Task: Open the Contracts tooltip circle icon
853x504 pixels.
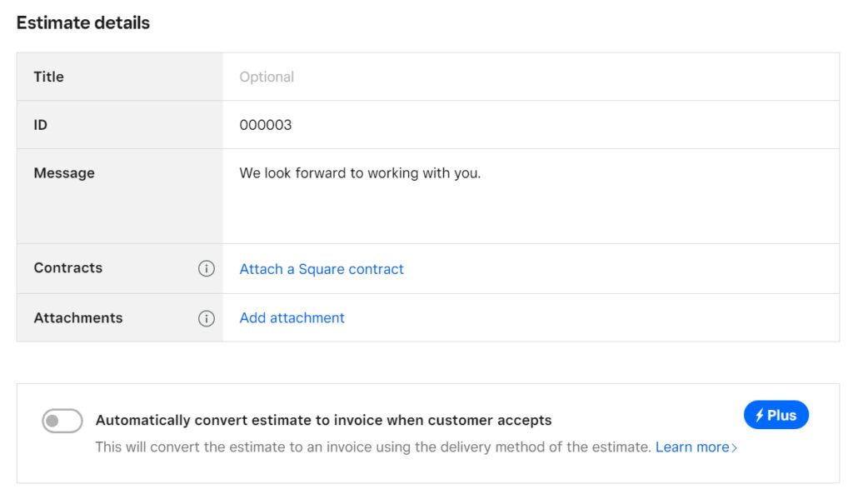Action: point(207,268)
